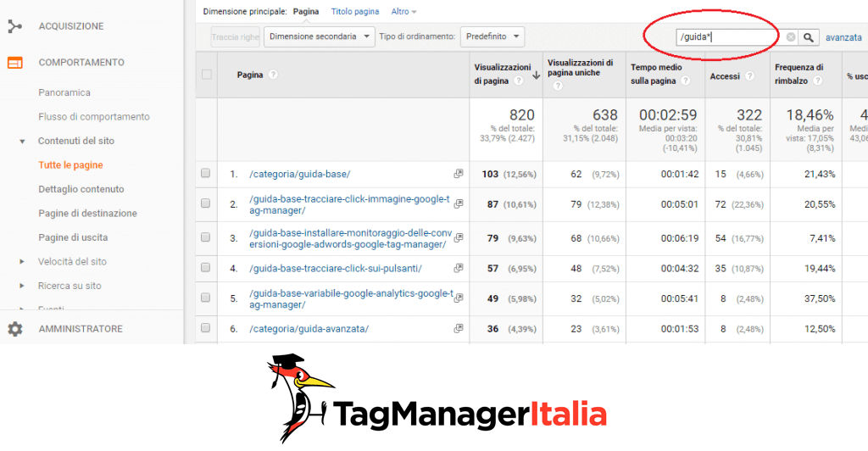This screenshot has height=451, width=868.
Task: Click into the /guida* search input
Action: coord(730,37)
